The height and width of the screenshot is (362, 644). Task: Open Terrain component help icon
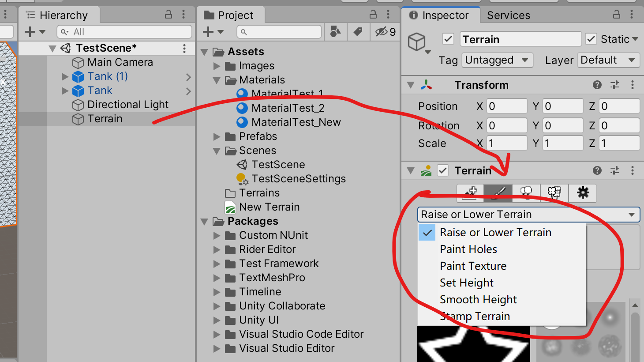pos(597,170)
